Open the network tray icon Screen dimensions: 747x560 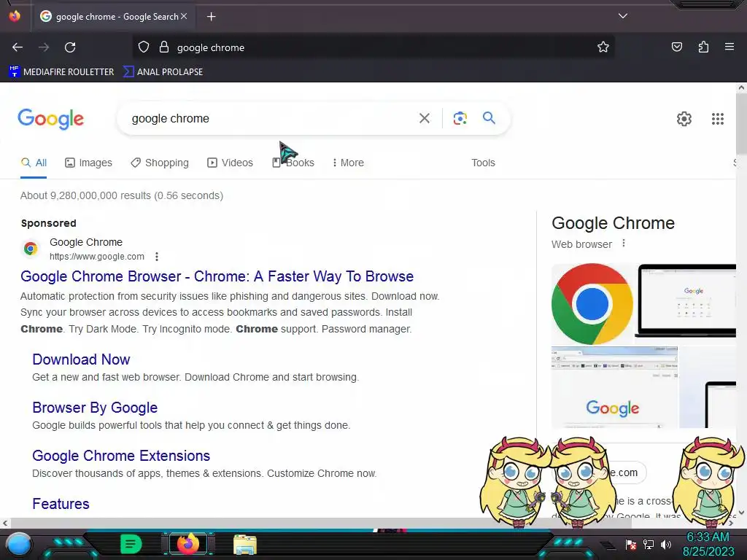[648, 544]
